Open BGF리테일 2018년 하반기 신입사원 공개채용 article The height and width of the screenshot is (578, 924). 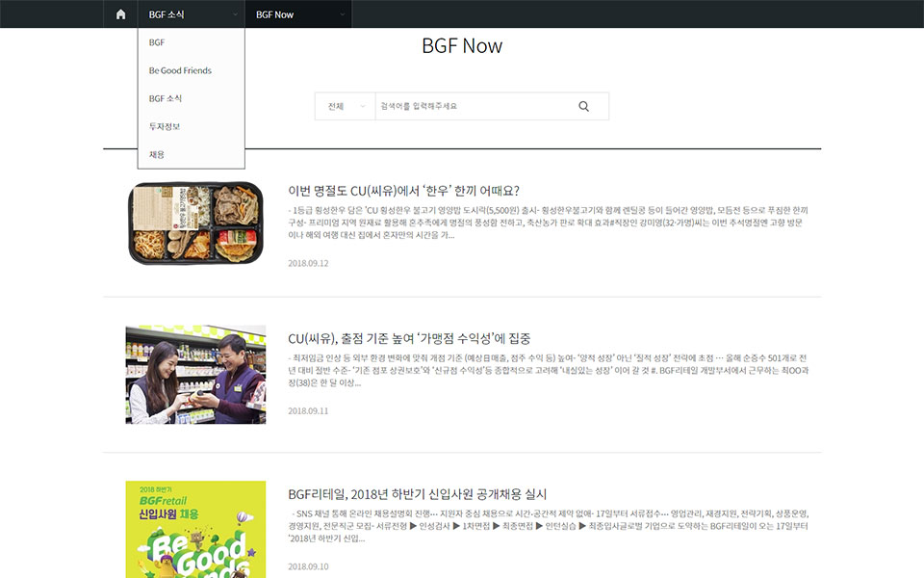(x=417, y=494)
